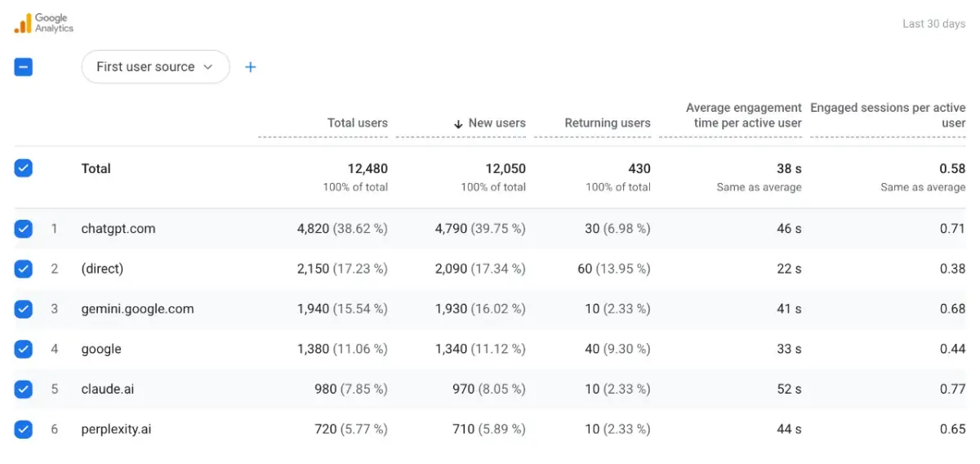The image size is (980, 464).
Task: Click claude.ai engaged sessions 0.77
Action: pyautogui.click(x=952, y=389)
